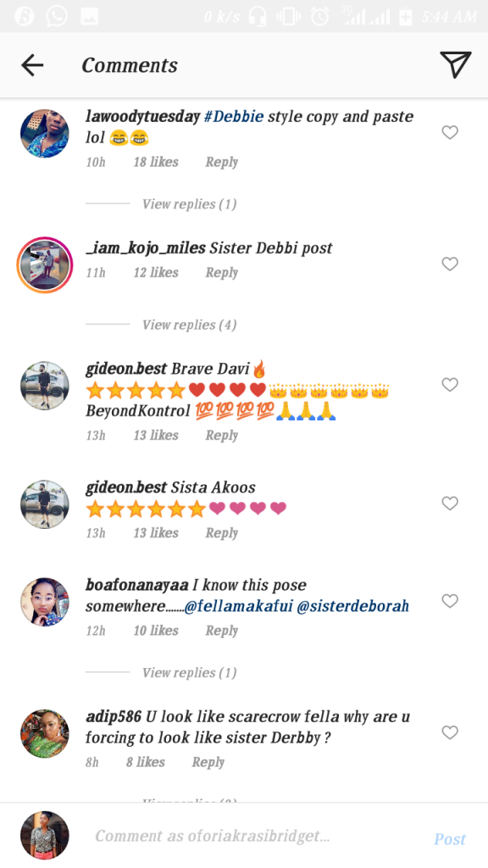The image size is (488, 868).
Task: Open direct share paper plane icon
Action: pyautogui.click(x=455, y=64)
